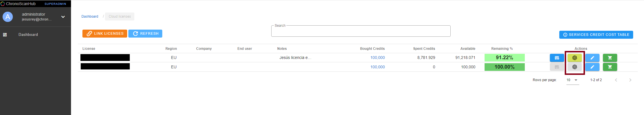644x115 pixels.
Task: Click yellow OpenAI button in first row
Action: (574, 58)
